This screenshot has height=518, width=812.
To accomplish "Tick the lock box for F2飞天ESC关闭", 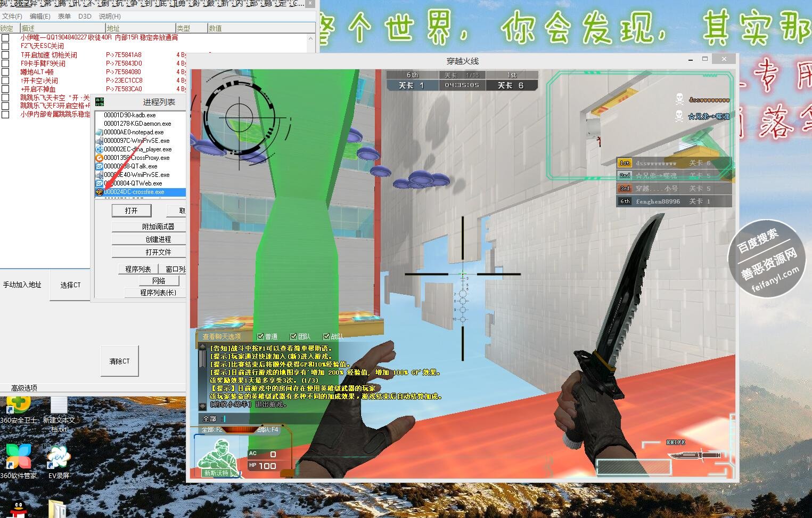I will (5, 46).
